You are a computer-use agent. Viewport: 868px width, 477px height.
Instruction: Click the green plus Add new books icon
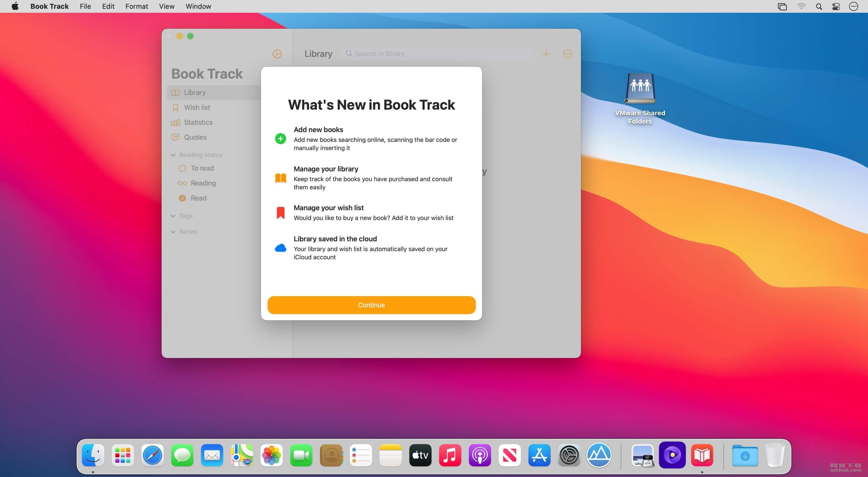[280, 139]
